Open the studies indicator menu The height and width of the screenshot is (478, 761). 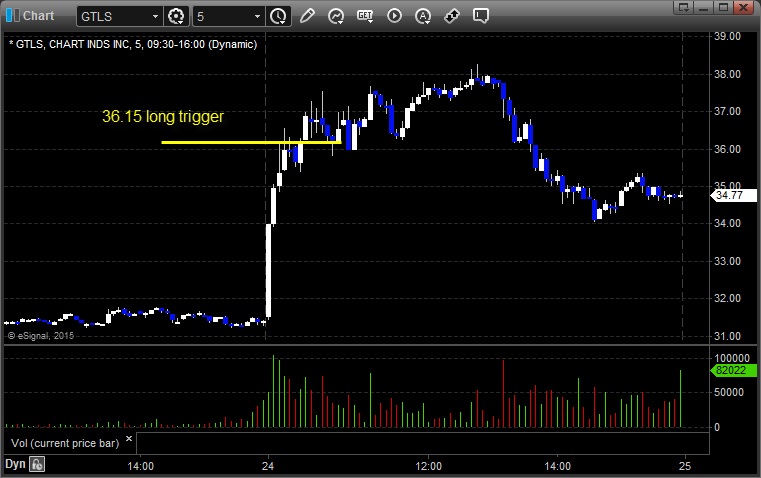pyautogui.click(x=336, y=16)
